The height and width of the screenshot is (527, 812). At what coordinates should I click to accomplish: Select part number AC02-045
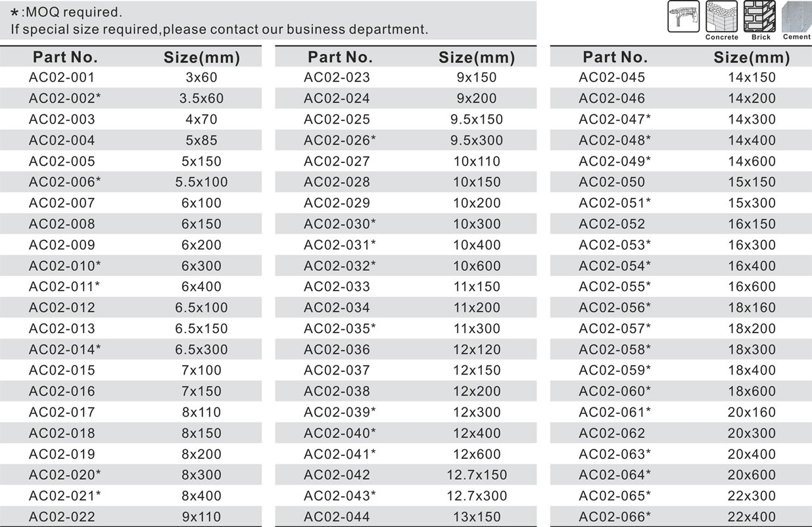[x=611, y=78]
